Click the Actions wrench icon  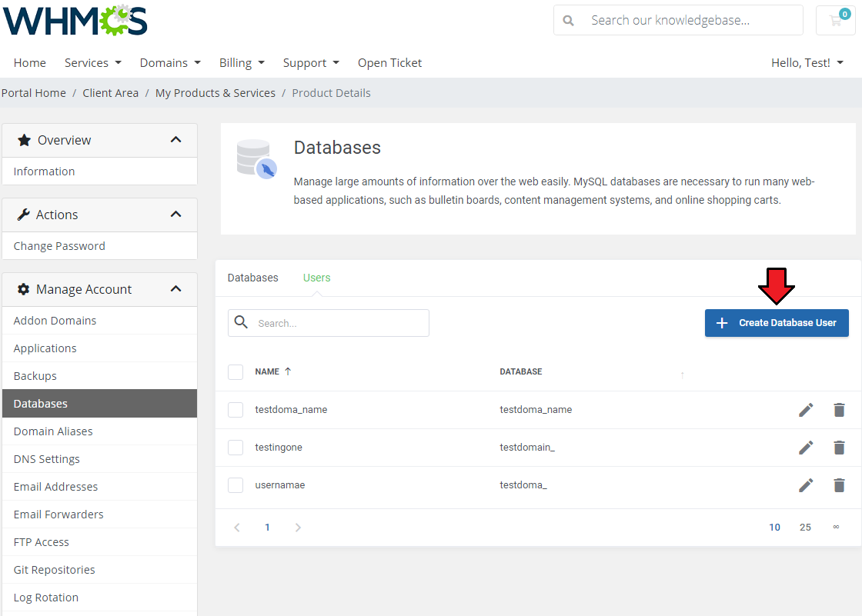23,215
